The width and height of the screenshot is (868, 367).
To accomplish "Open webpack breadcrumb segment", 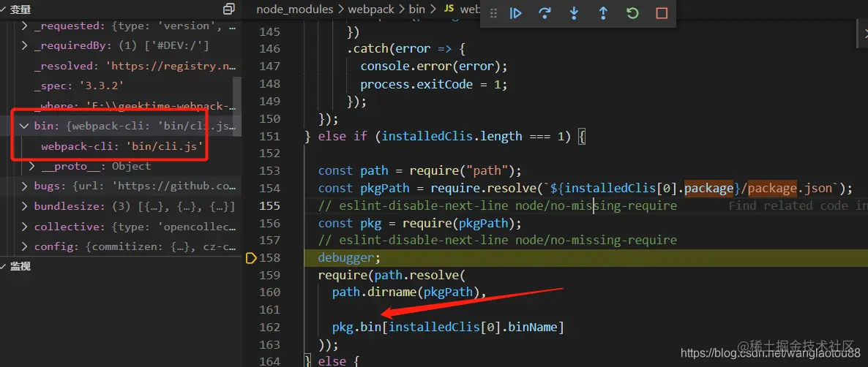I will click(x=370, y=10).
